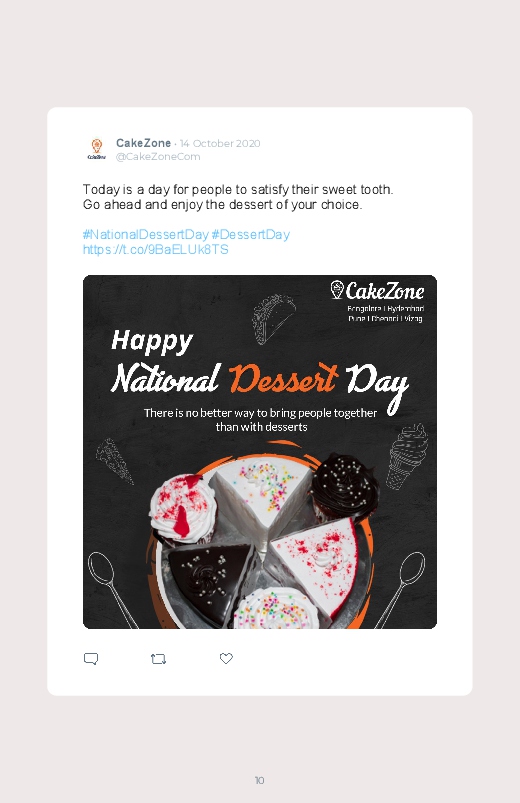Viewport: 520px width, 803px height.
Task: Click the taco sketch illustration
Action: pyautogui.click(x=274, y=319)
